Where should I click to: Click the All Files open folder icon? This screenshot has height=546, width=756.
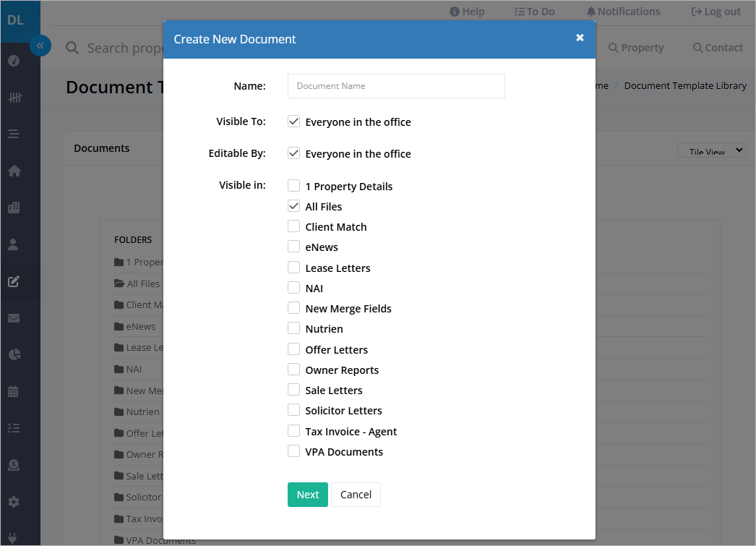[x=119, y=283]
